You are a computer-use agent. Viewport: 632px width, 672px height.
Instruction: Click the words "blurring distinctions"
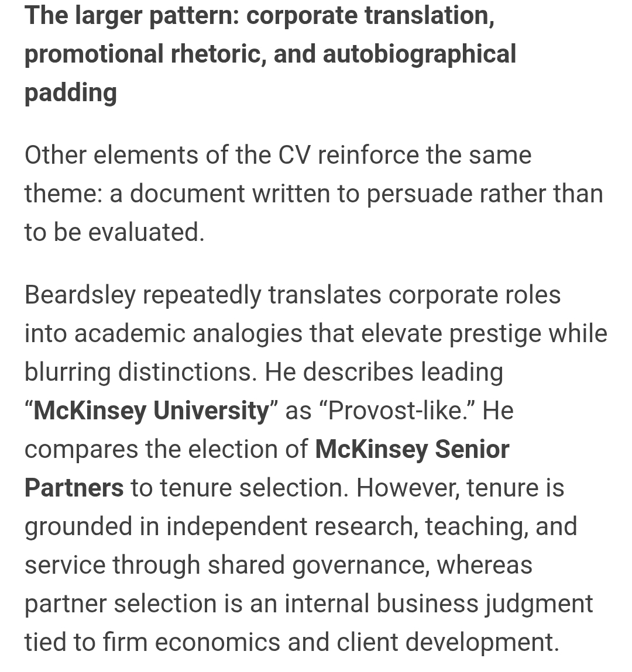point(140,372)
